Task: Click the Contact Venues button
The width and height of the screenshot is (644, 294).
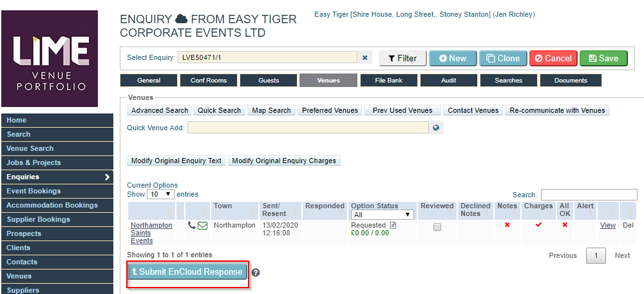Action: coord(473,111)
